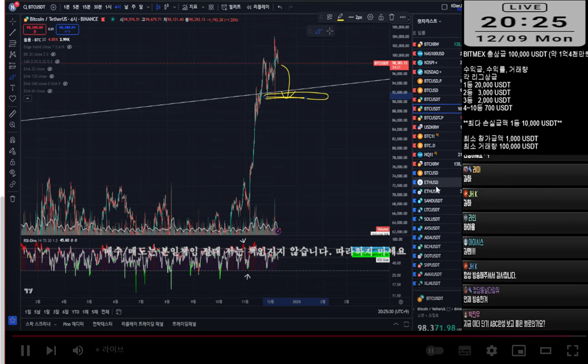Select the text annotation tool
The height and width of the screenshot is (364, 588).
[x=12, y=88]
